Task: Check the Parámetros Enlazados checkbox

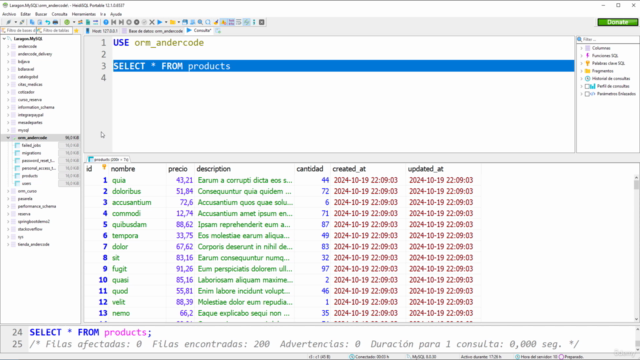Action: coord(587,94)
